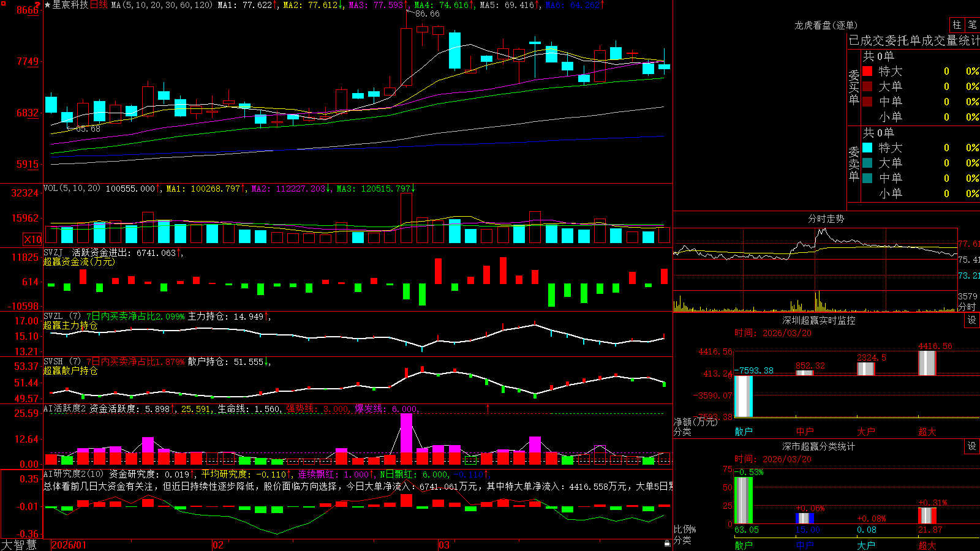Click 超大 category in 深市超赢分类统计 chart
The image size is (980, 551).
927,545
